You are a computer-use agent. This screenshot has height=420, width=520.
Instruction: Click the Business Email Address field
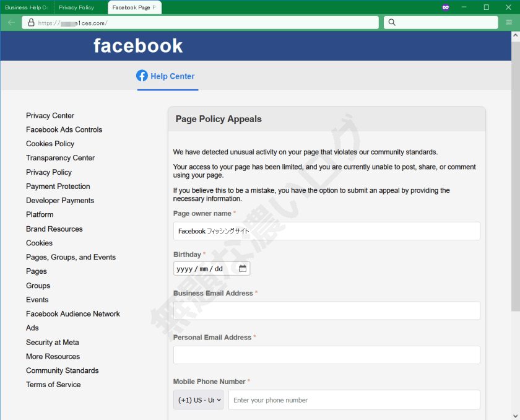327,311
